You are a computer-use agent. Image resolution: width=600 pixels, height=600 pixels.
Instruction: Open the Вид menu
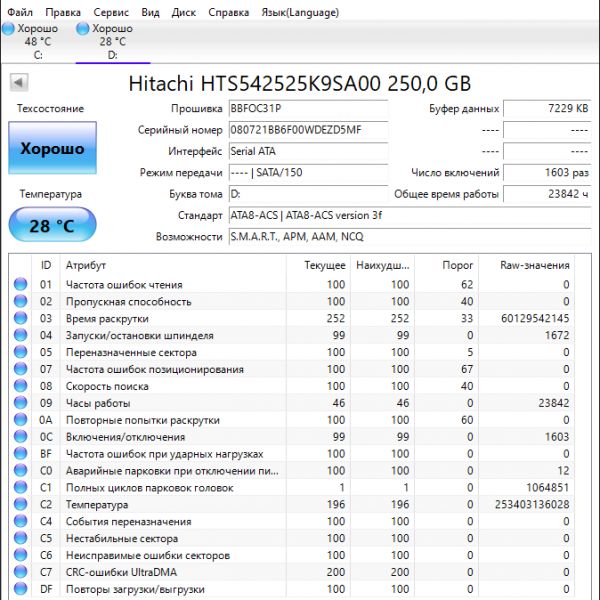coord(150,12)
